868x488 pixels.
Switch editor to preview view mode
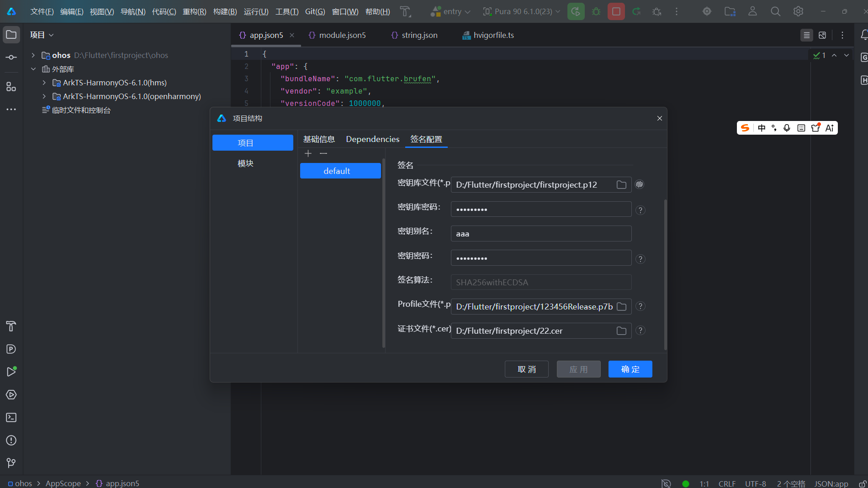tap(822, 35)
